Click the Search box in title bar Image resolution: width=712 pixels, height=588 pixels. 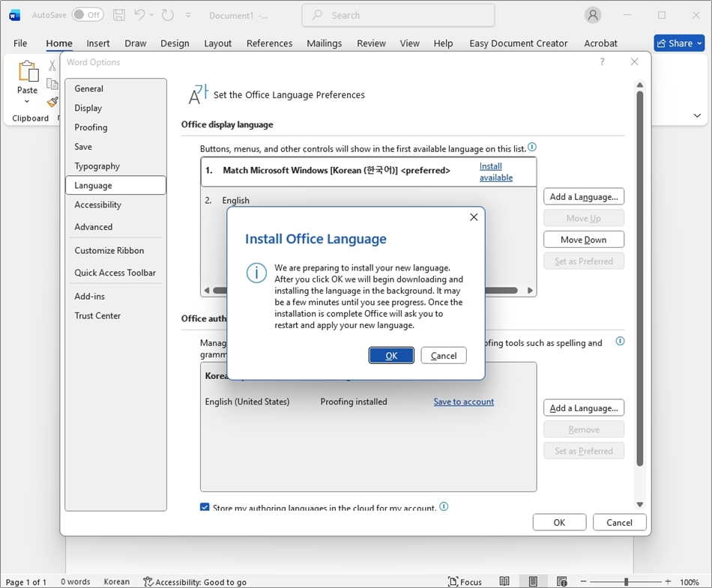click(398, 15)
